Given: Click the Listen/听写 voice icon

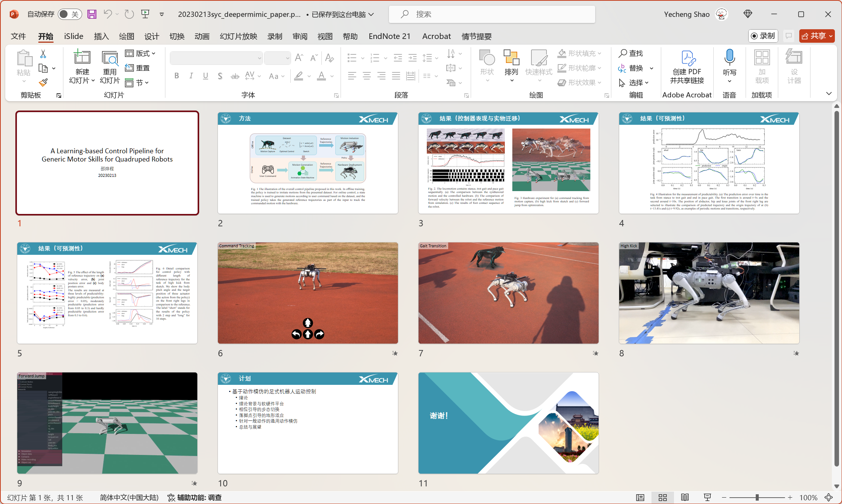Looking at the screenshot, I should point(730,66).
